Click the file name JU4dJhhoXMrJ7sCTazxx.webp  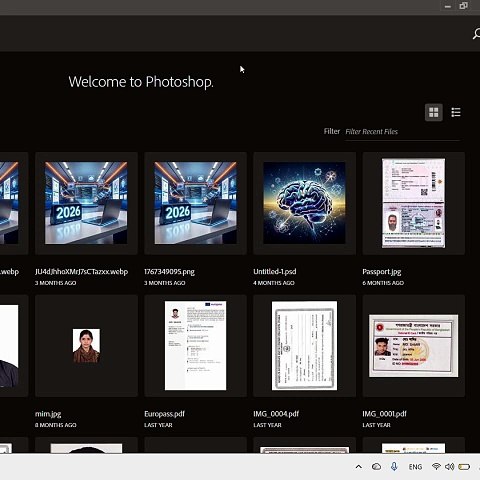(x=81, y=272)
